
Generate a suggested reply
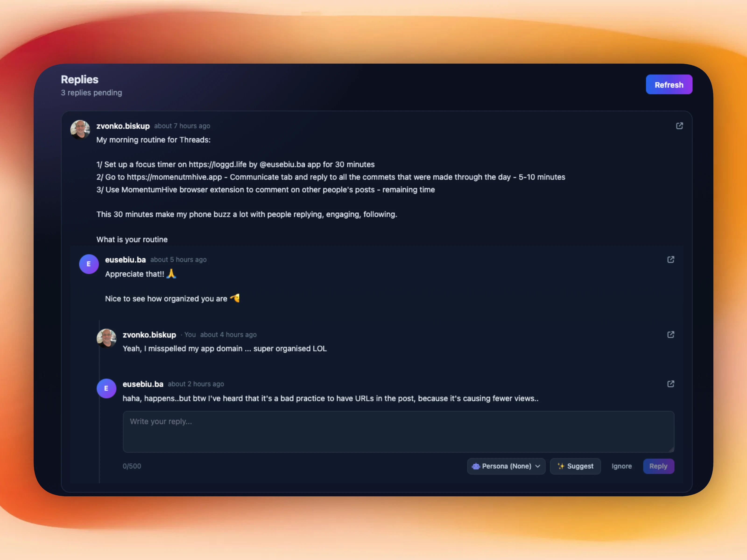575,466
